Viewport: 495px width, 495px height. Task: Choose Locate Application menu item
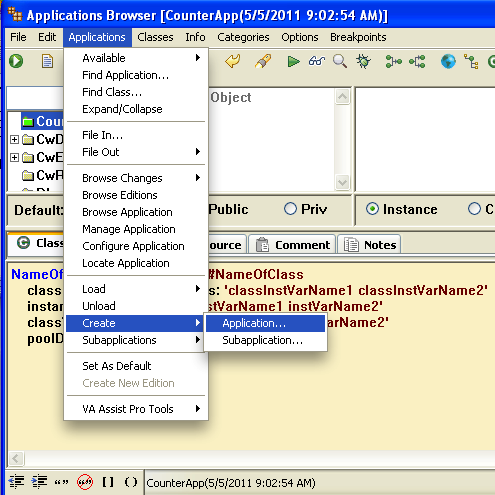click(136, 263)
